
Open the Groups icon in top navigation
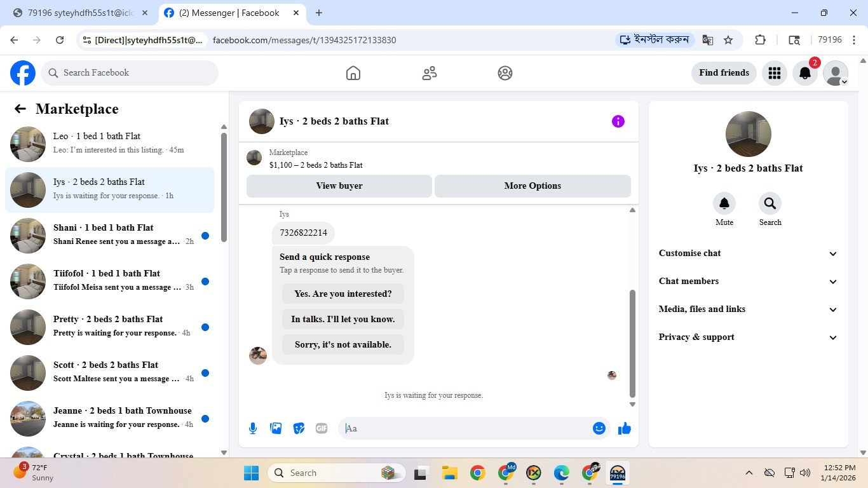[505, 73]
